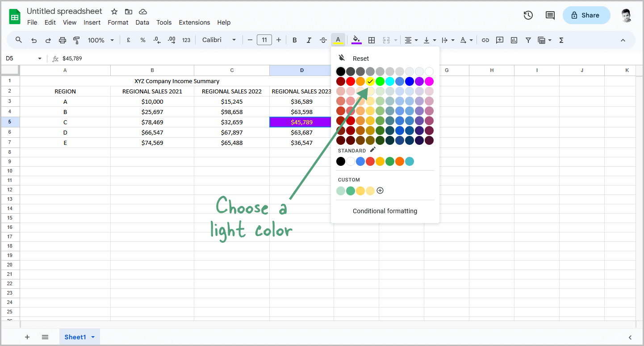Image resolution: width=644 pixels, height=346 pixels.
Task: Open the functions sigma menu
Action: click(x=561, y=40)
